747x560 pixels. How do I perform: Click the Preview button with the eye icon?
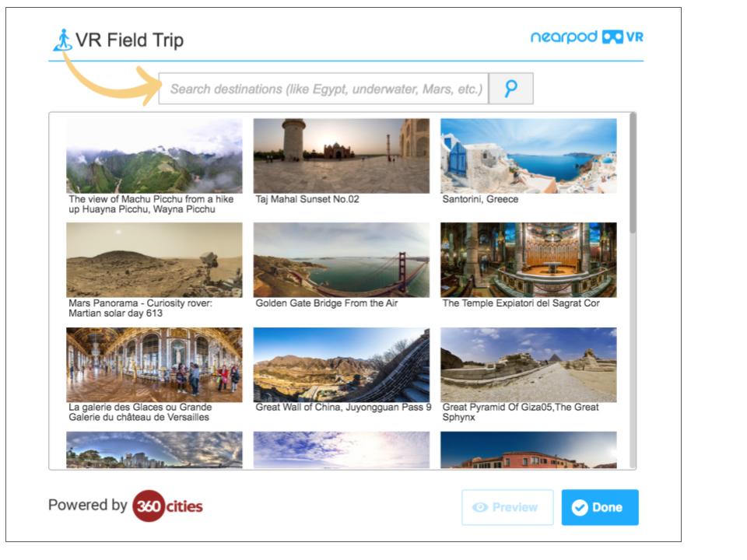click(507, 507)
